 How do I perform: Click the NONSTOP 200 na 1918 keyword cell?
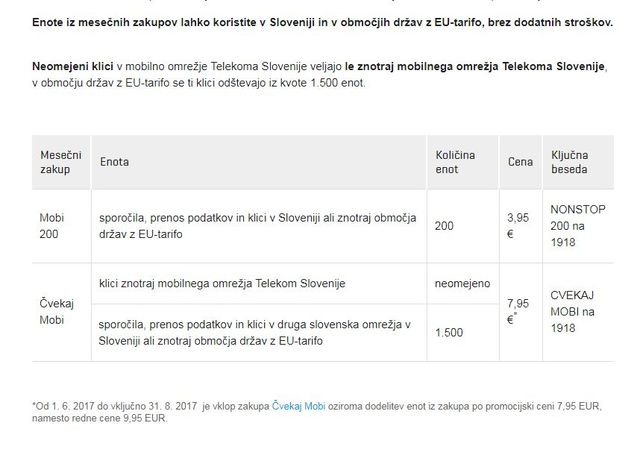(x=578, y=226)
